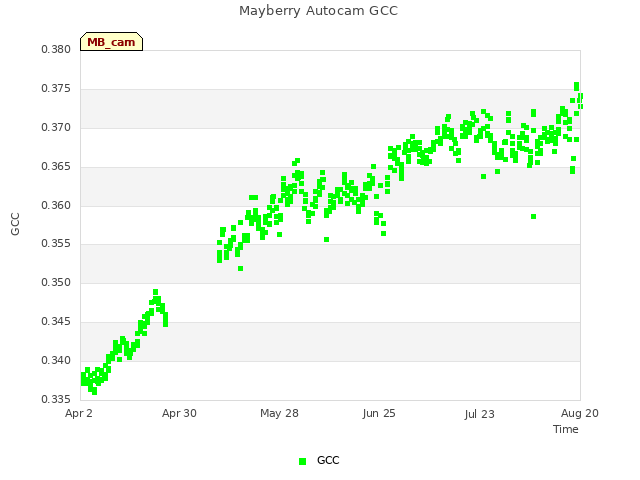Click the 0.365 y-axis tick label

coord(56,167)
